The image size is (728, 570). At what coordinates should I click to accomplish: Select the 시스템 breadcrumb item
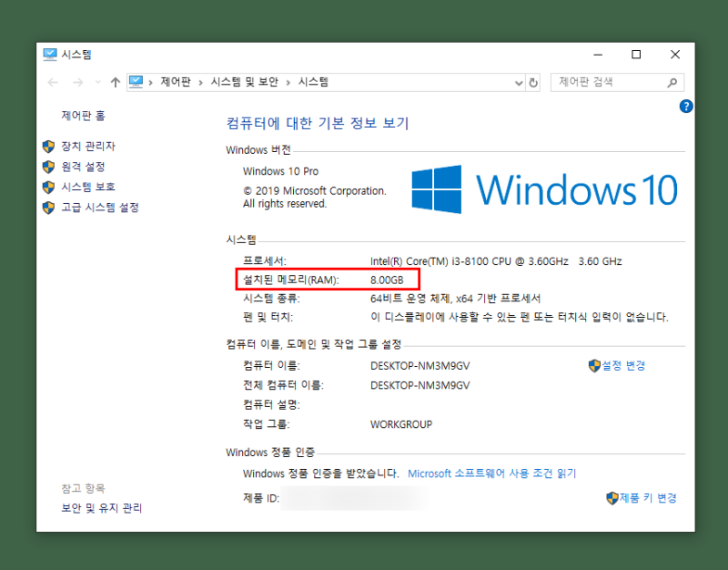tap(313, 82)
